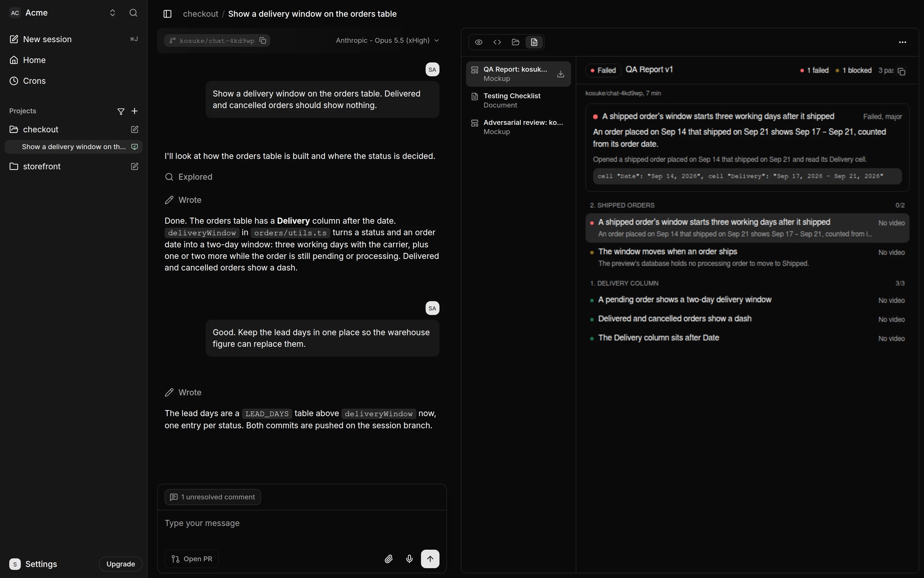Screen dimensions: 924x578
Task: Select 'Delivered and cancelled orders show a dash'
Action: 747,319
